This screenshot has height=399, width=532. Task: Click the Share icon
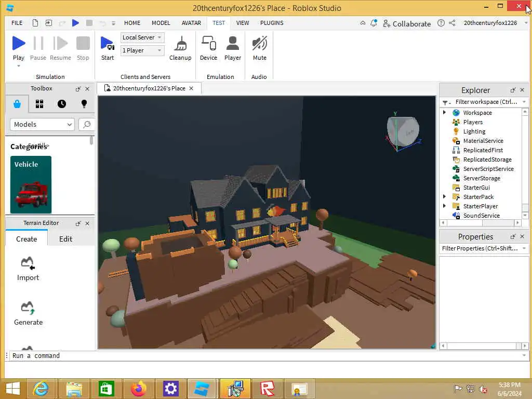click(453, 23)
